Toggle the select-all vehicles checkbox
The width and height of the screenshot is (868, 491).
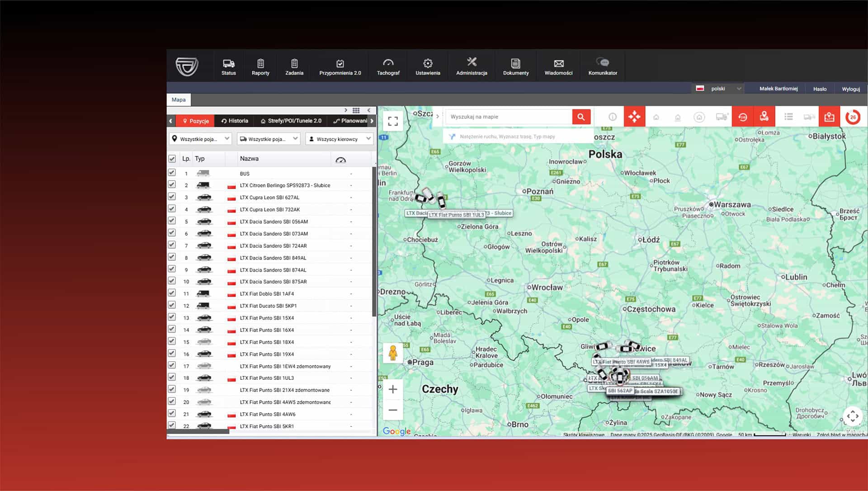(172, 158)
